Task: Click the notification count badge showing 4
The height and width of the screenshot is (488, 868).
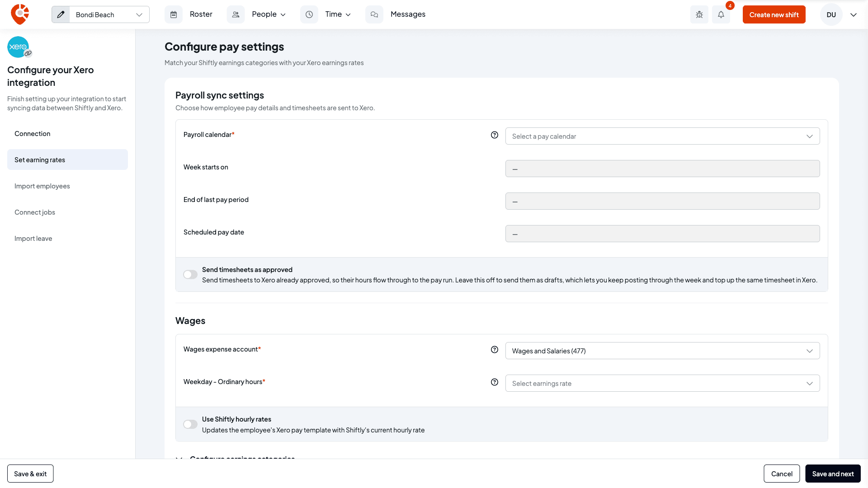Action: (730, 5)
